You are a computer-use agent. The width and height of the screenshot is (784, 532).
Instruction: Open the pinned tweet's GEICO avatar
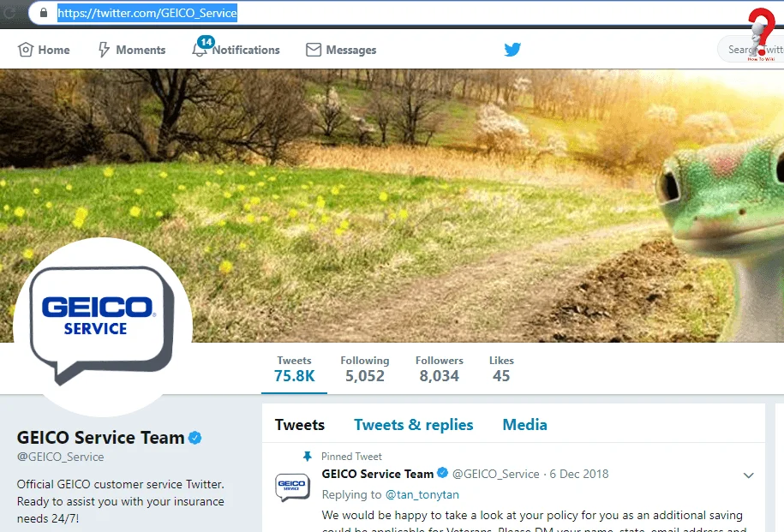click(x=292, y=487)
